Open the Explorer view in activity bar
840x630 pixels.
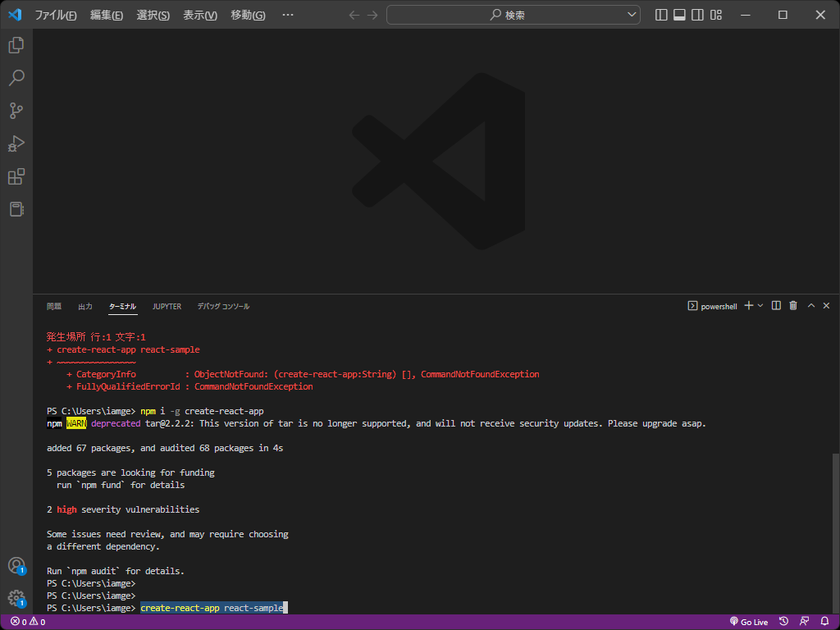click(x=16, y=45)
